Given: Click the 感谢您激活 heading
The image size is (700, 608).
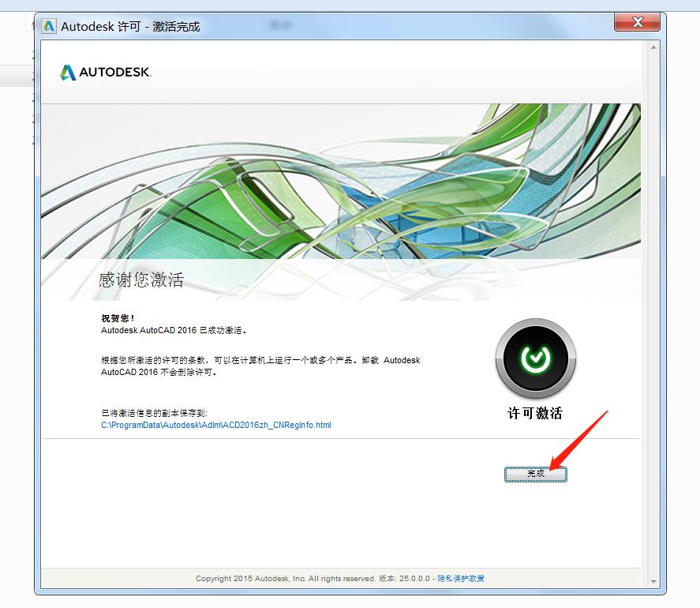Looking at the screenshot, I should click(141, 280).
